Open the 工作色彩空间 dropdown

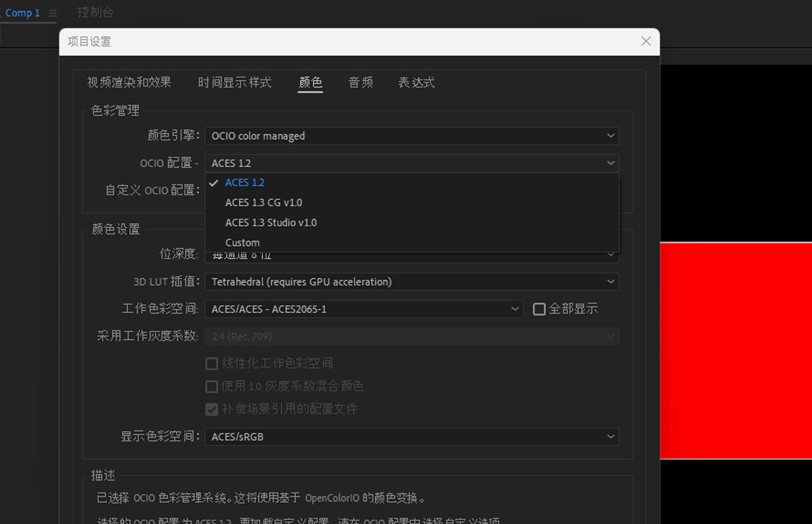pos(365,309)
